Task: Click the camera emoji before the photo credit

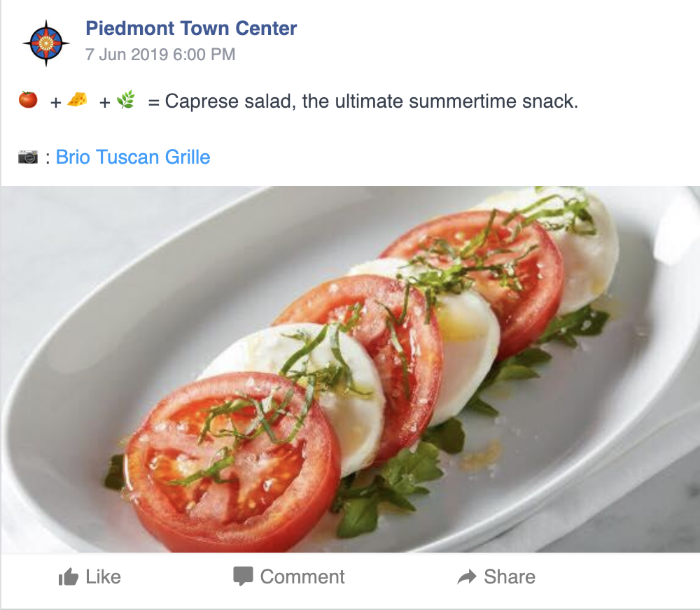Action: coord(28,157)
